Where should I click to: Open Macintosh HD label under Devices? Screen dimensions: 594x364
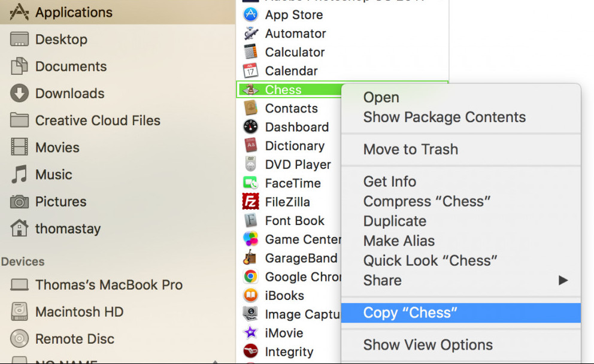pyautogui.click(x=79, y=312)
